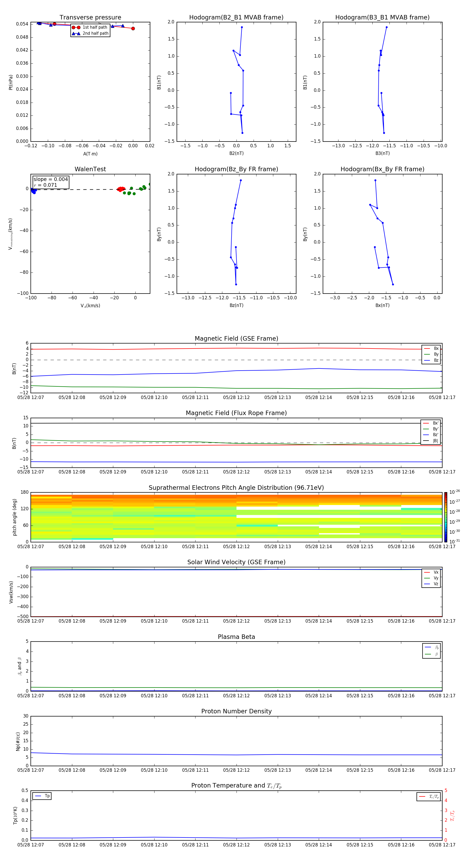Click the Vz legend entry
This screenshot has height=868, width=473.
(431, 584)
